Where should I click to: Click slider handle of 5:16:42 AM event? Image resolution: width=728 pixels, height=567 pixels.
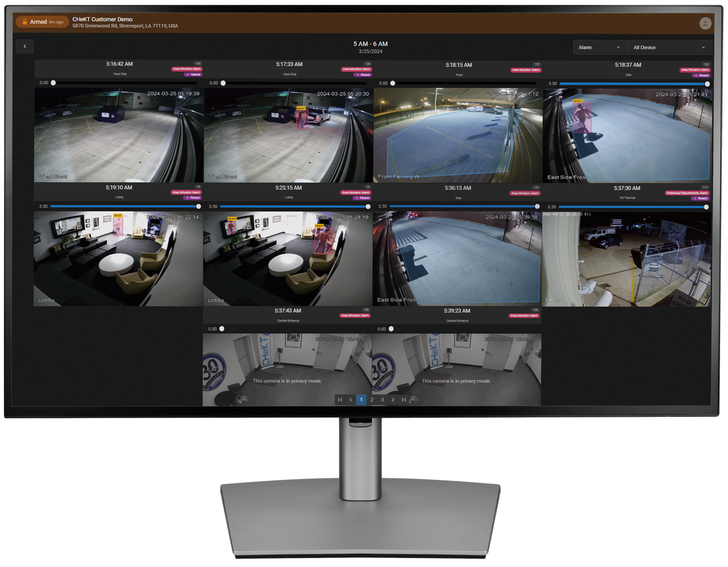53,83
